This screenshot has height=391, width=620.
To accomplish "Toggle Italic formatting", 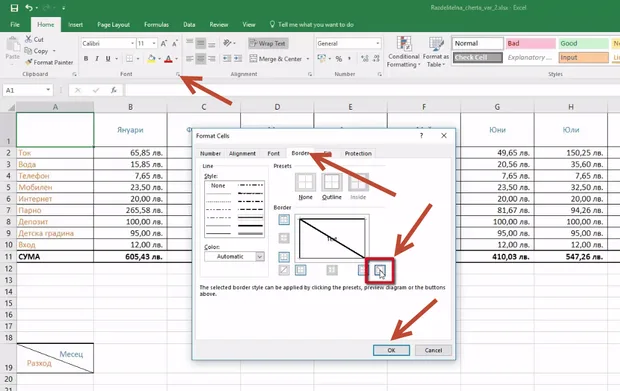I will [97, 59].
